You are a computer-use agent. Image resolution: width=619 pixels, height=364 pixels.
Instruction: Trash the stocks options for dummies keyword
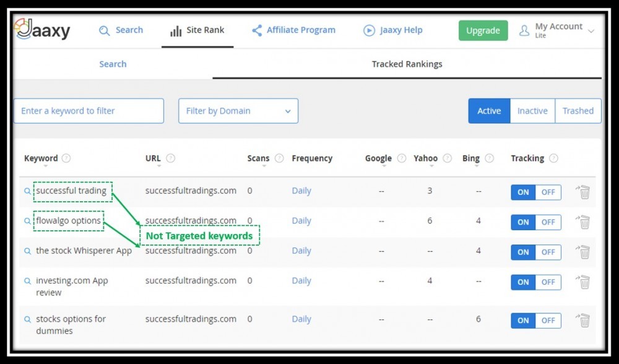[x=583, y=320]
